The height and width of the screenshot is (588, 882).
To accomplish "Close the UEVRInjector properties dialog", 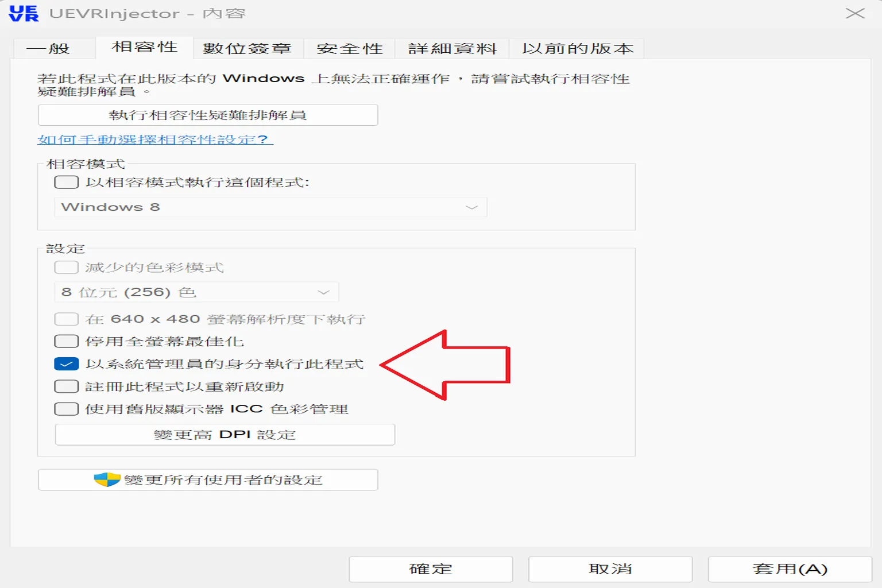I will coord(855,13).
